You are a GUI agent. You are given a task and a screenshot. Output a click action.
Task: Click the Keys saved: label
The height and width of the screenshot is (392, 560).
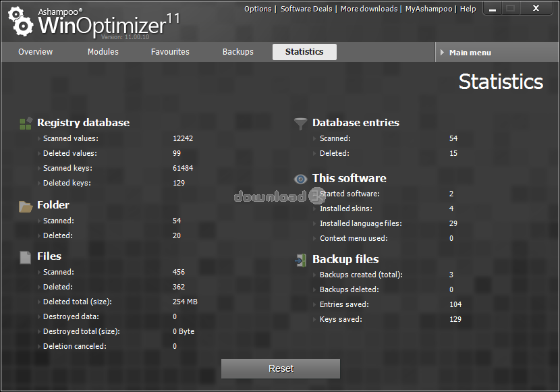pyautogui.click(x=341, y=320)
